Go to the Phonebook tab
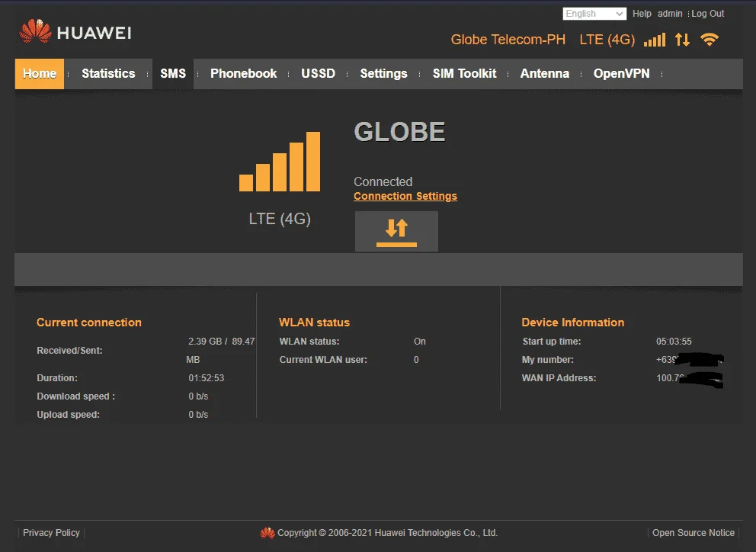The width and height of the screenshot is (756, 552). tap(243, 74)
